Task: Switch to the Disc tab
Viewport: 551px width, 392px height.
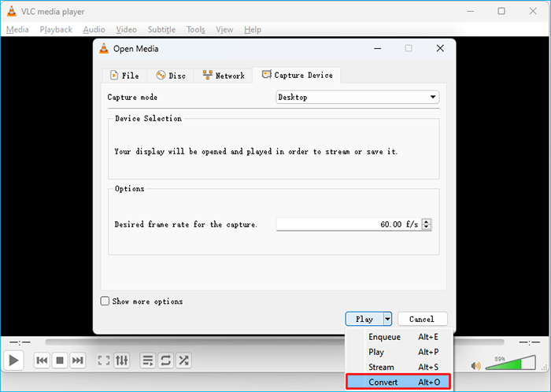Action: point(171,76)
